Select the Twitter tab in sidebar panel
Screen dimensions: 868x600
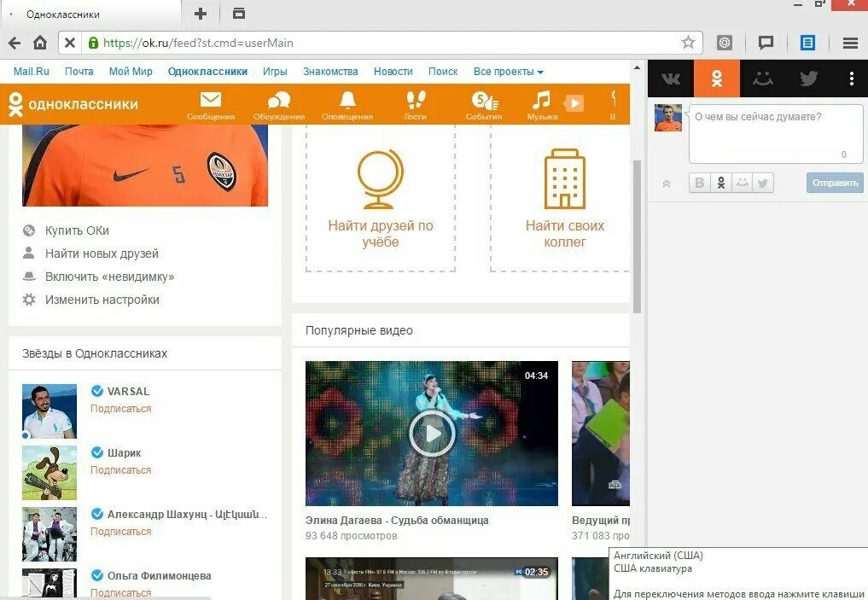pos(808,79)
